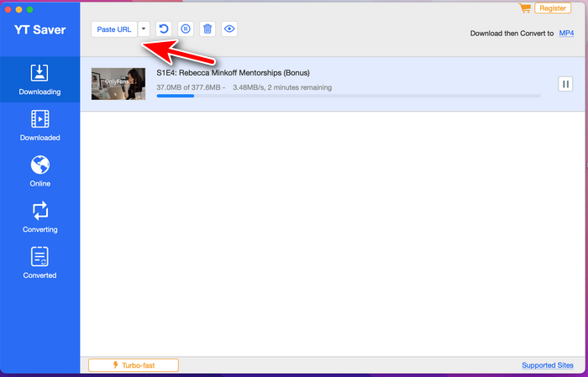The height and width of the screenshot is (377, 588).
Task: Click the Download then Convert to label
Action: coord(512,34)
